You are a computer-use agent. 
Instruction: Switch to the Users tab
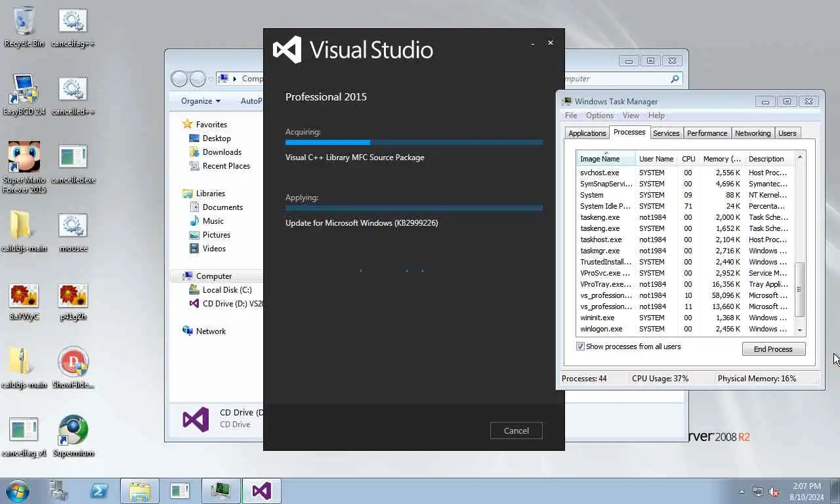pyautogui.click(x=787, y=133)
